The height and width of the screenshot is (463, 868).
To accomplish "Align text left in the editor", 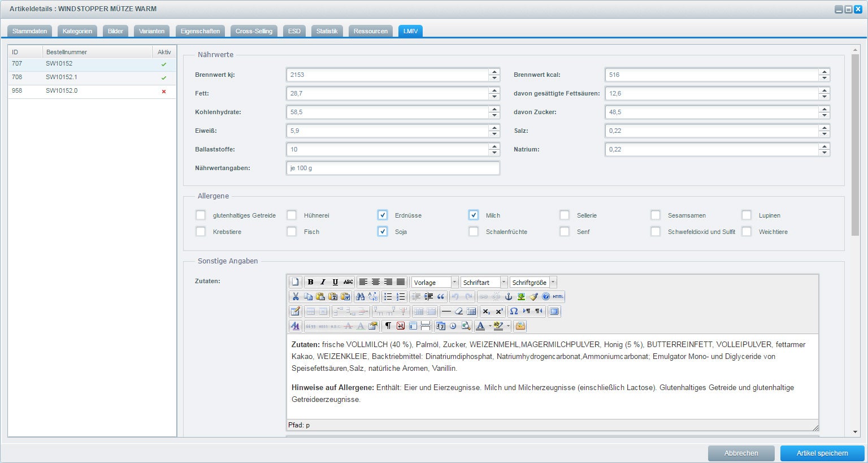I will coord(363,282).
